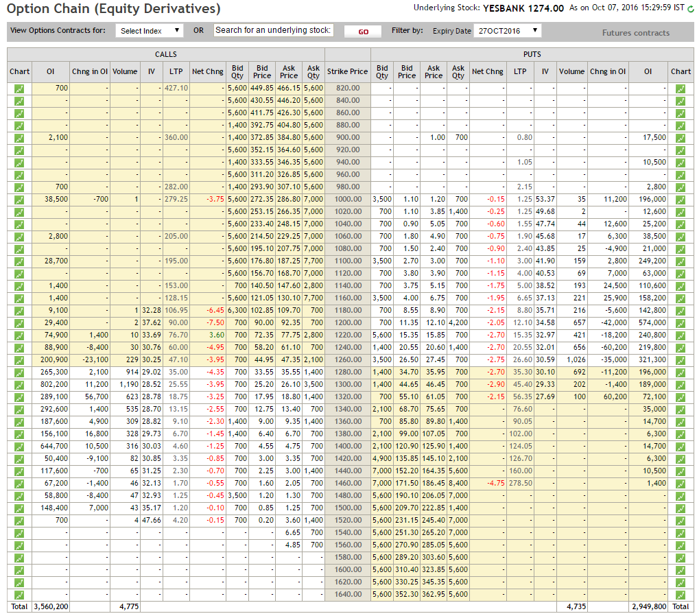Click the YESBANK 1274.00 underlying text
697x616 pixels.
(523, 8)
